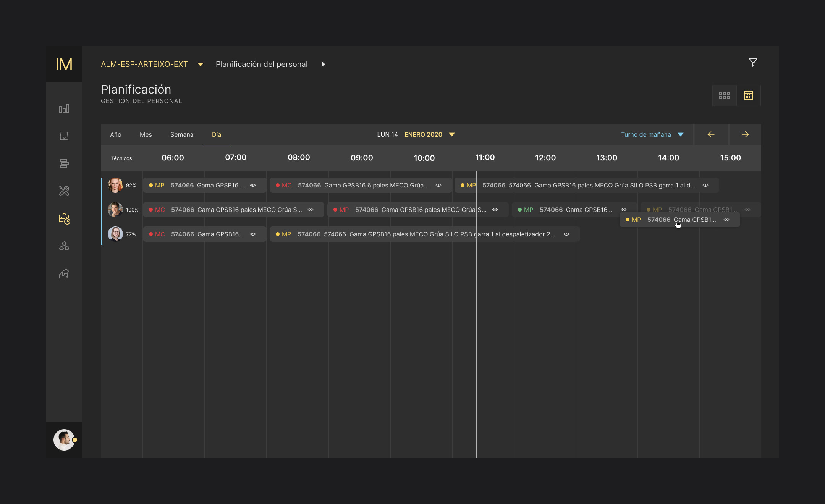This screenshot has height=504, width=825.
Task: Toggle eye on first row 'MP 574066 Gama GPSB16 ...'
Action: 253,185
